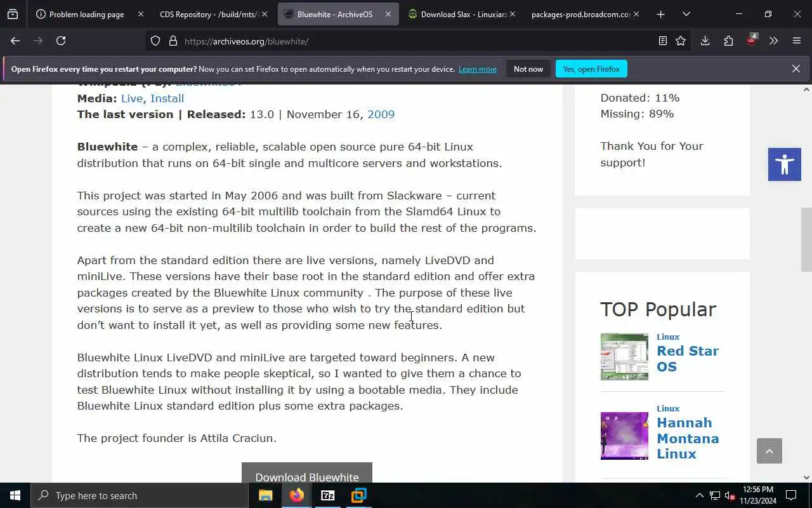
Task: Show hidden system tray icons
Action: (x=699, y=495)
